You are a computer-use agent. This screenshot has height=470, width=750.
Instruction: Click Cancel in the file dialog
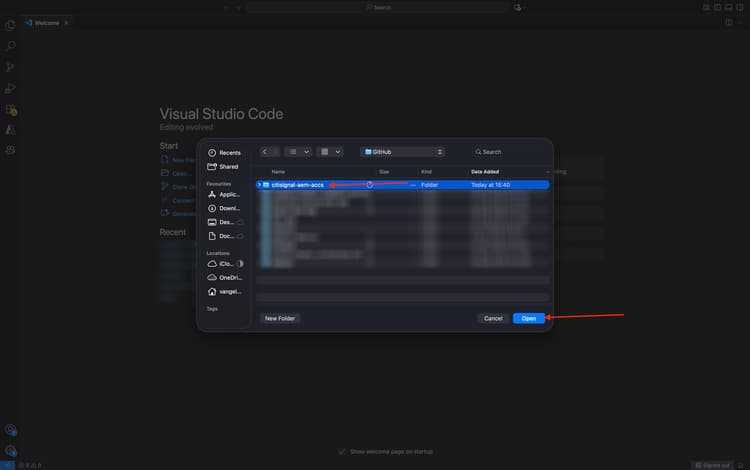point(493,318)
